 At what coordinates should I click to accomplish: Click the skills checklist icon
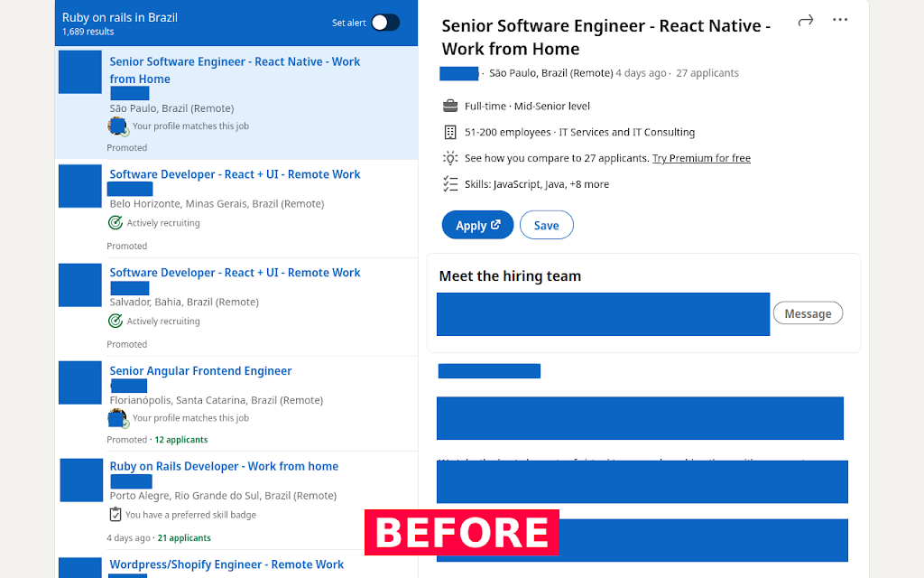click(x=450, y=184)
